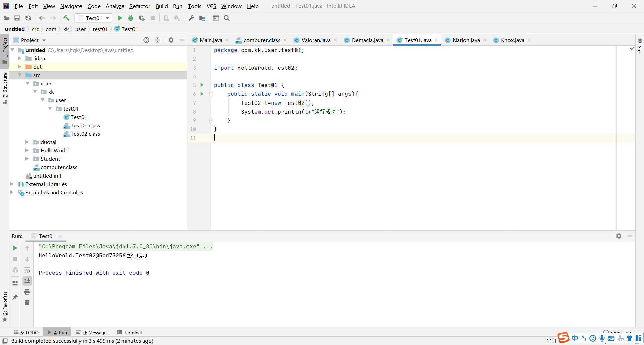Run Test01 with the toolbar green play icon

click(x=120, y=18)
